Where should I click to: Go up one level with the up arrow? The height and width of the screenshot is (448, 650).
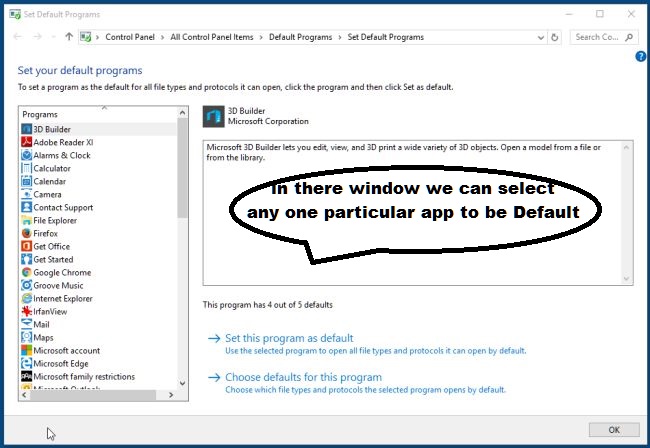(69, 37)
